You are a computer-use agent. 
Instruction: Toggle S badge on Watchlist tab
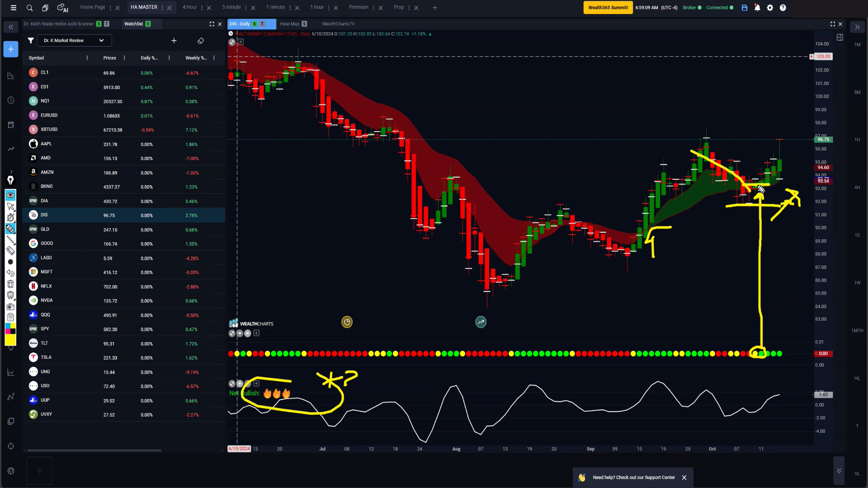(148, 24)
